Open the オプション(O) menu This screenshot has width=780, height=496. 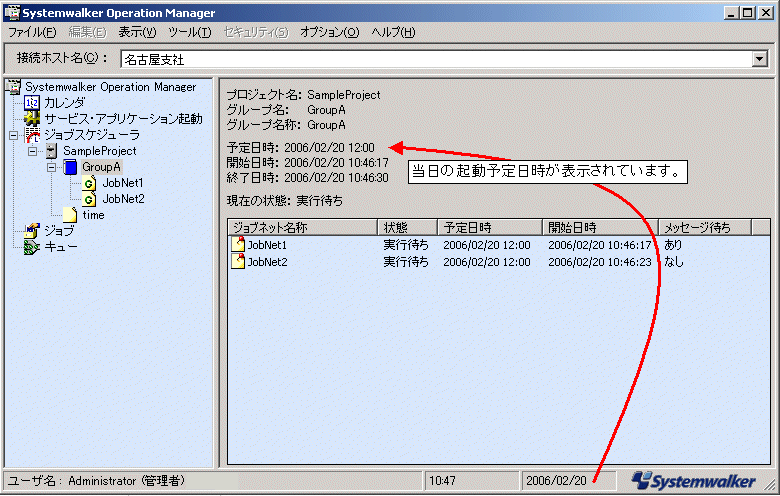pos(329,32)
